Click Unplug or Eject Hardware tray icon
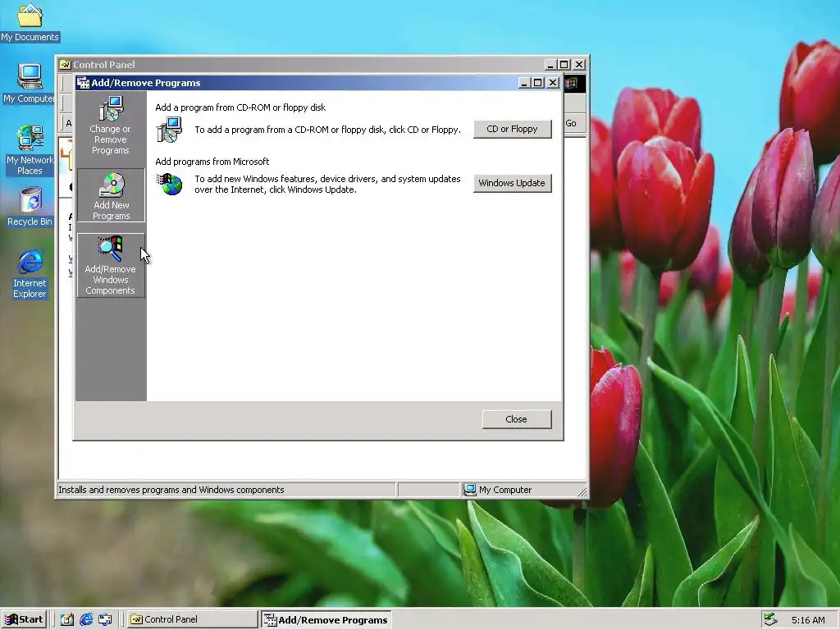840x630 pixels. (771, 619)
